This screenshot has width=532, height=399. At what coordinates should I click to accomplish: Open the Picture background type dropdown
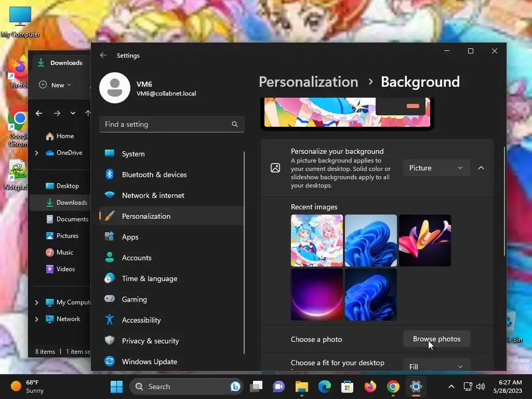click(x=436, y=168)
